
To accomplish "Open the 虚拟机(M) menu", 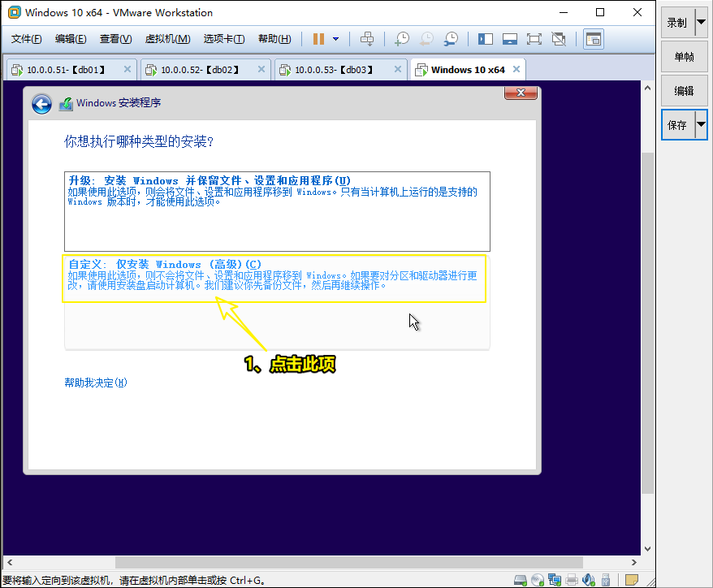I will (x=167, y=39).
